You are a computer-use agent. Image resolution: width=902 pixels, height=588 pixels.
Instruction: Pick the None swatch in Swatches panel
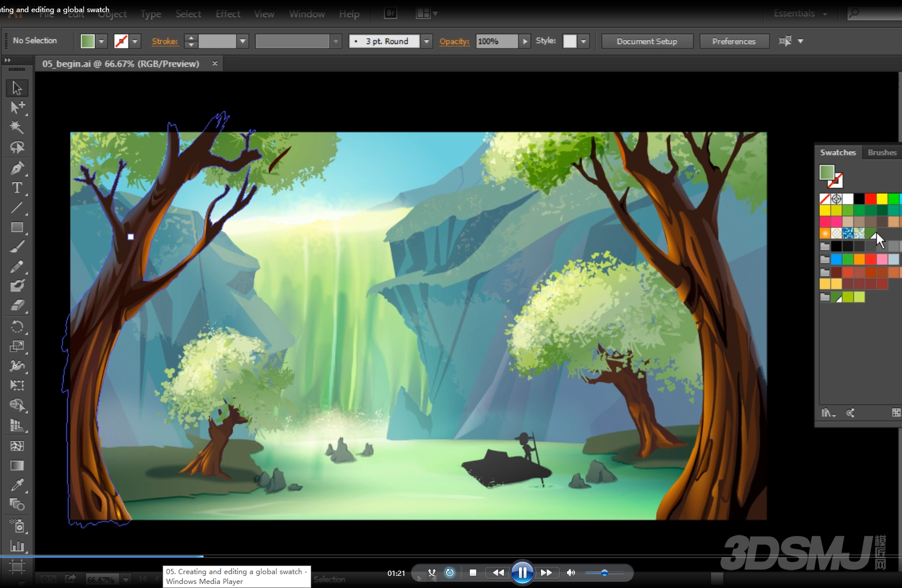(x=825, y=199)
